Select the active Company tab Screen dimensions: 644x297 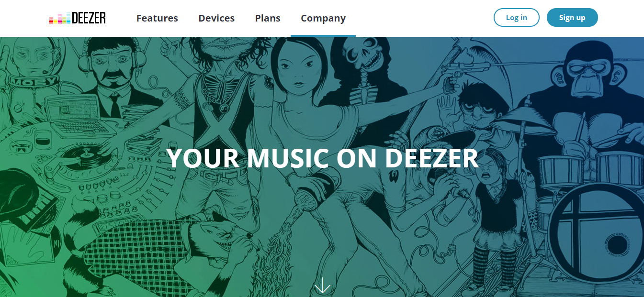(323, 18)
